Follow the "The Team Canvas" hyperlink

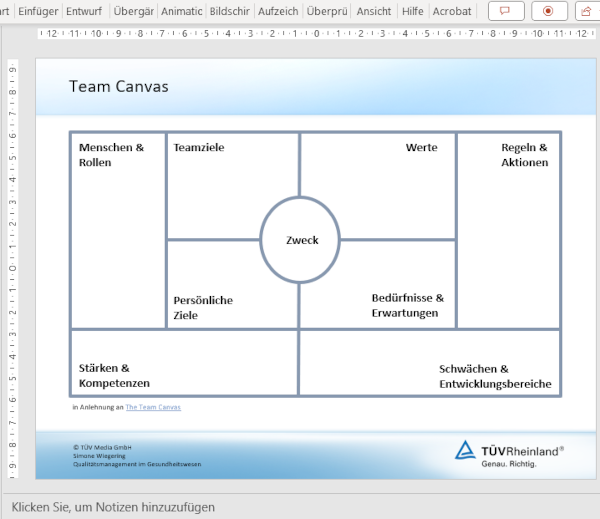point(153,408)
